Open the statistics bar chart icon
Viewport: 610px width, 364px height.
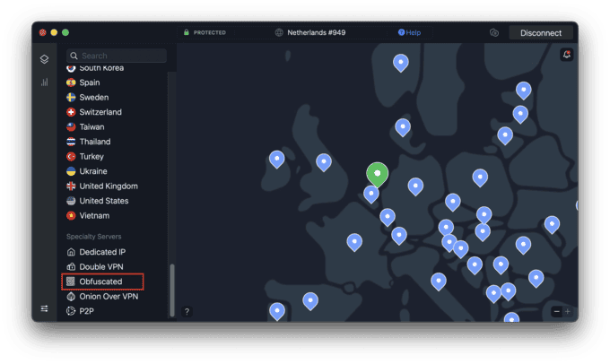tap(44, 82)
